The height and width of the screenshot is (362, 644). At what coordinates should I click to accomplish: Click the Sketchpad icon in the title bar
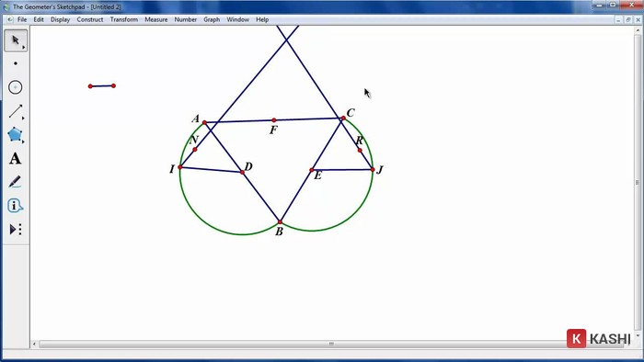[6, 7]
